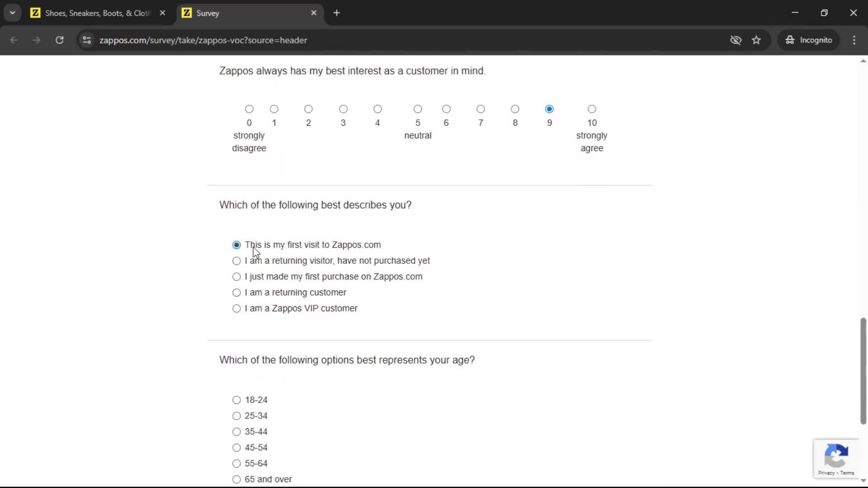This screenshot has height=488, width=868.
Task: Go forward to the next page
Action: (37, 40)
